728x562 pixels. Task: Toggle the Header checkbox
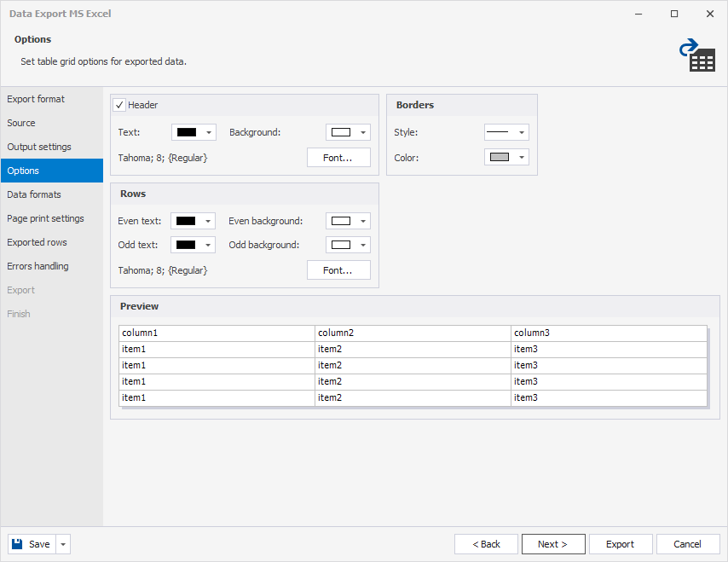(x=119, y=105)
